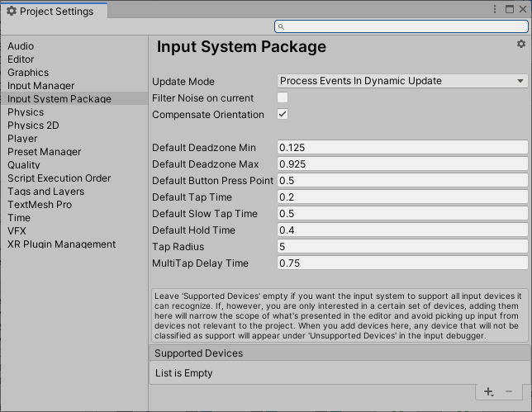
Task: Click the Default Deadzone Max value field
Action: [x=402, y=164]
